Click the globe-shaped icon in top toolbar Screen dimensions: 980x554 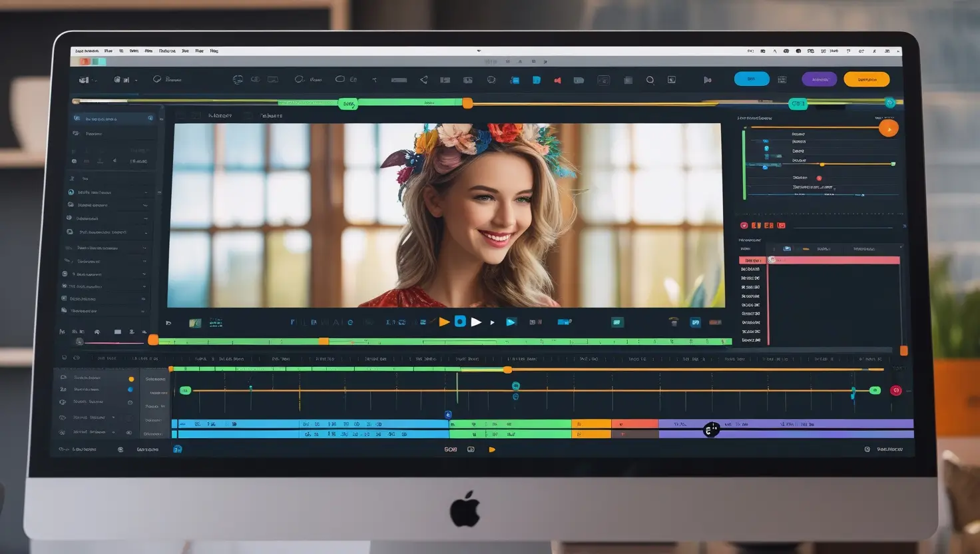pos(491,80)
